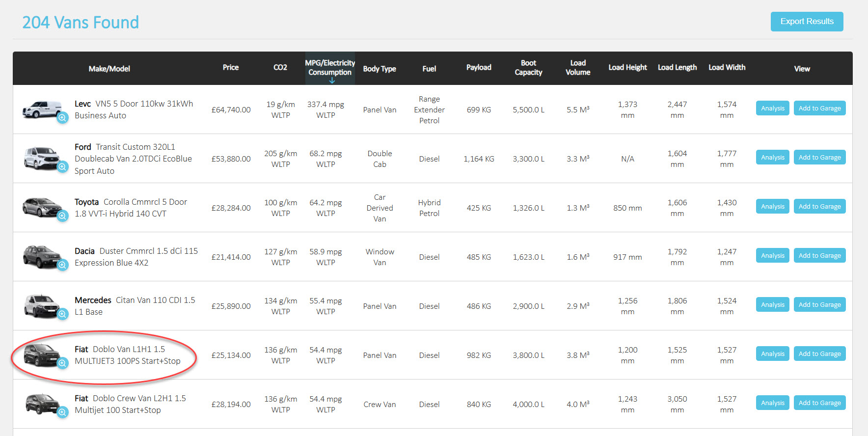
Task: Add Toyota Corolla to Garage
Action: pos(819,206)
